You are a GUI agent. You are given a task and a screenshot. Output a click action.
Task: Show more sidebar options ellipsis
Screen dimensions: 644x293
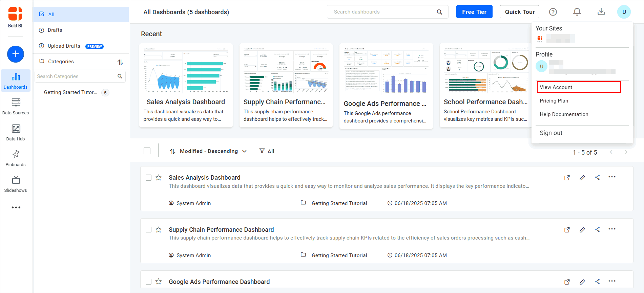(16, 207)
